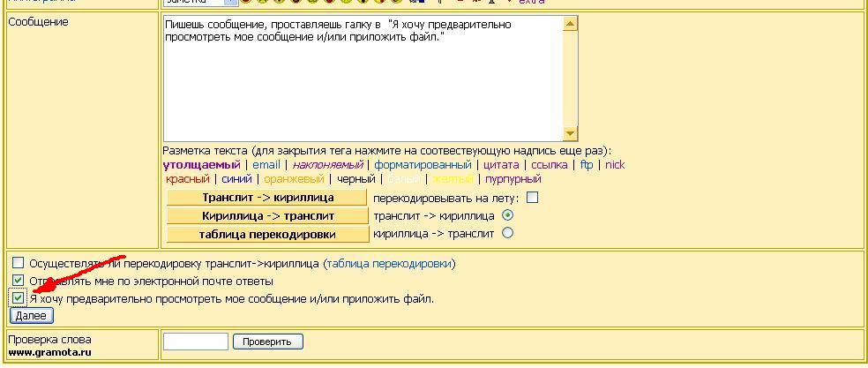This screenshot has height=368, width=868.
Task: Click the «www.gramota.ru» text
Action: click(x=49, y=352)
